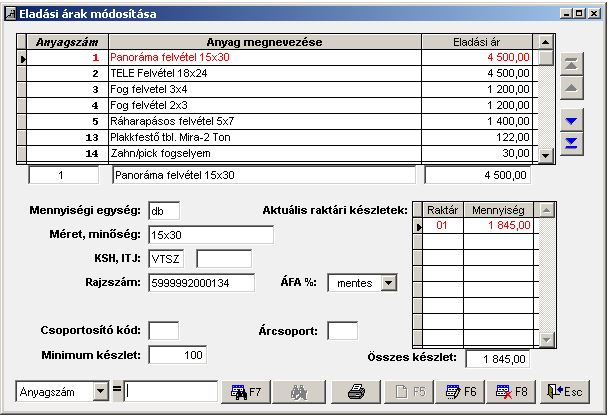The image size is (609, 419).
Task: Click the search text box next to Anyagszám
Action: click(171, 392)
